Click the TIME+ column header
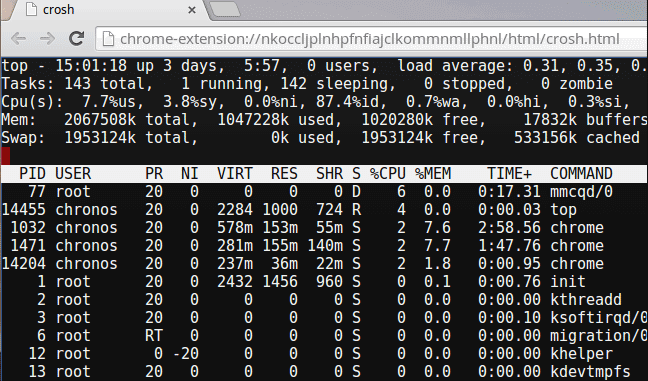Screen dimensions: 648x381 [x=510, y=174]
